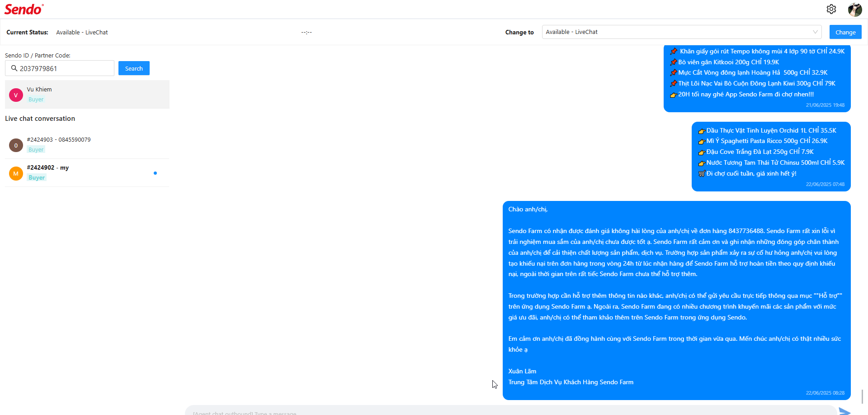Click message line Đi chợ cuối tuần
This screenshot has height=415, width=868.
[747, 173]
